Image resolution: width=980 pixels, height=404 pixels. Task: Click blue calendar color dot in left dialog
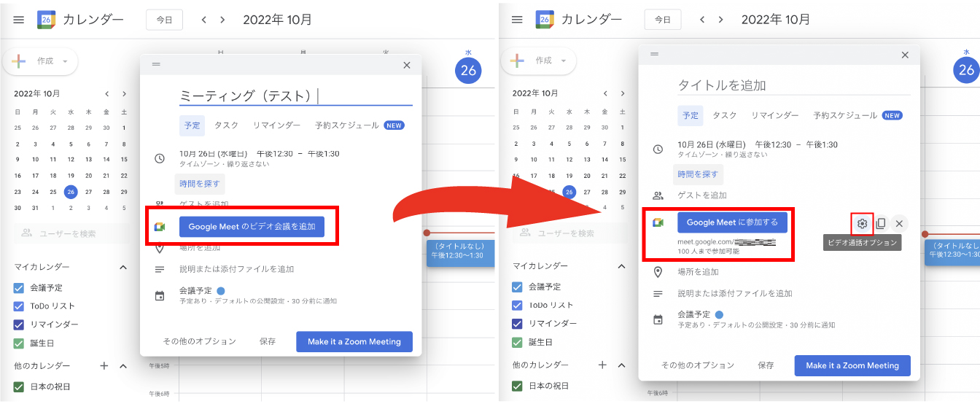tap(221, 291)
